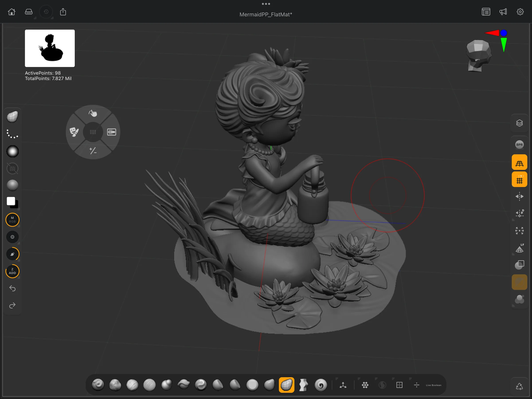This screenshot has width=532, height=399.
Task: Open the Material sphere picker
Action: 12,185
